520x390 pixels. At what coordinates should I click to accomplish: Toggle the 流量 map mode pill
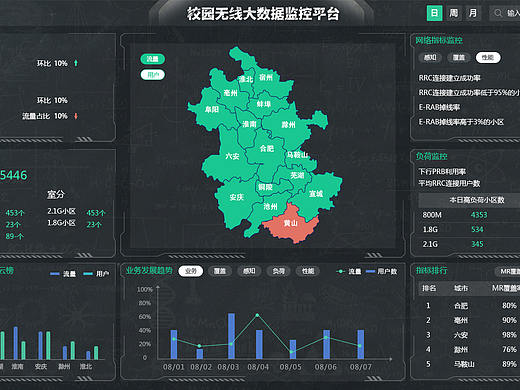click(153, 59)
